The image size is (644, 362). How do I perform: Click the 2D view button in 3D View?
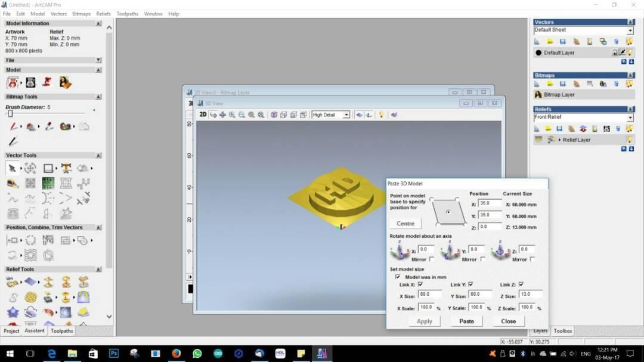(x=203, y=115)
